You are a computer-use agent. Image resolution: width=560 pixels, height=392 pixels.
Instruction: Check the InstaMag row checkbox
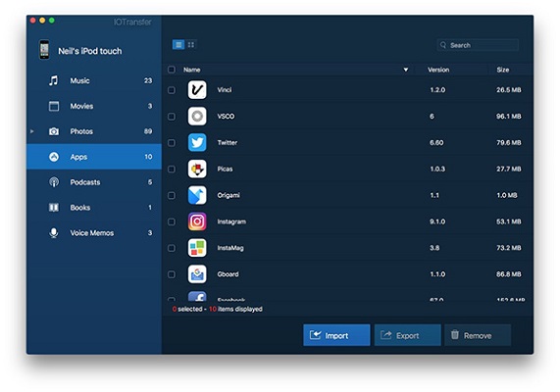point(172,248)
